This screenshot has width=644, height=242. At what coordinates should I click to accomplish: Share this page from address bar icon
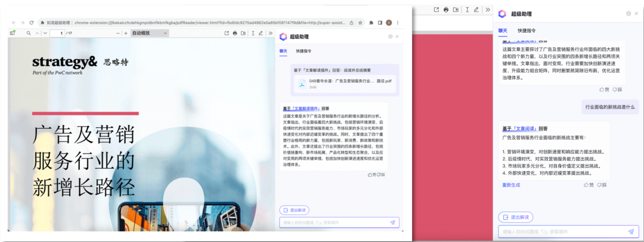352,23
